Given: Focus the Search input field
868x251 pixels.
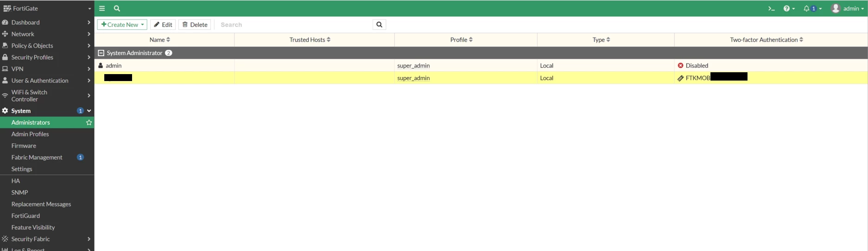Looking at the screenshot, I should click(294, 25).
